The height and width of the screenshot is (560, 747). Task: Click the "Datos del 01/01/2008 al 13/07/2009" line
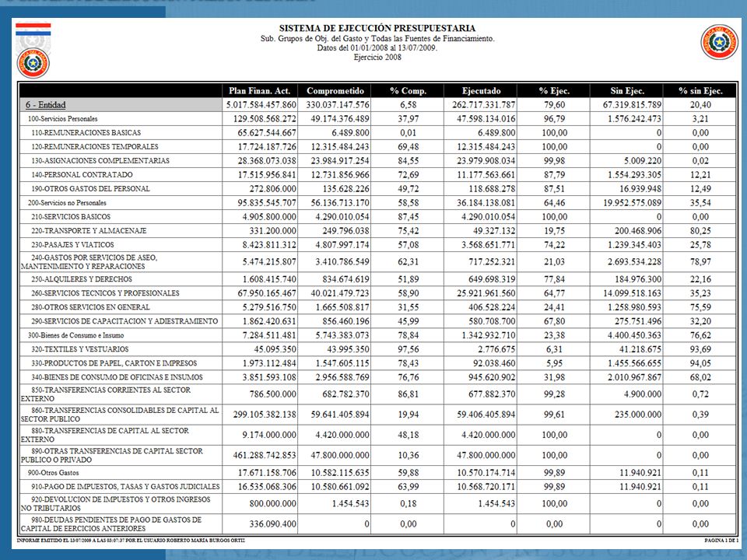click(x=377, y=47)
